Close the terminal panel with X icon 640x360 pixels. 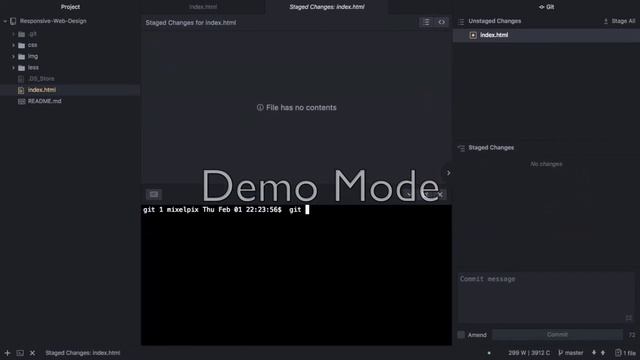(440, 195)
